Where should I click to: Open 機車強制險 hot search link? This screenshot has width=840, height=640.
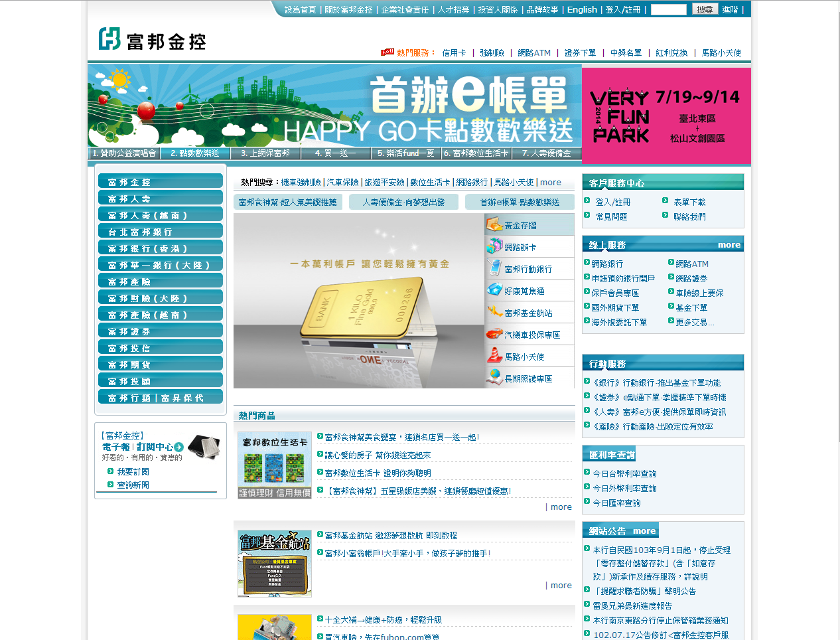(301, 182)
